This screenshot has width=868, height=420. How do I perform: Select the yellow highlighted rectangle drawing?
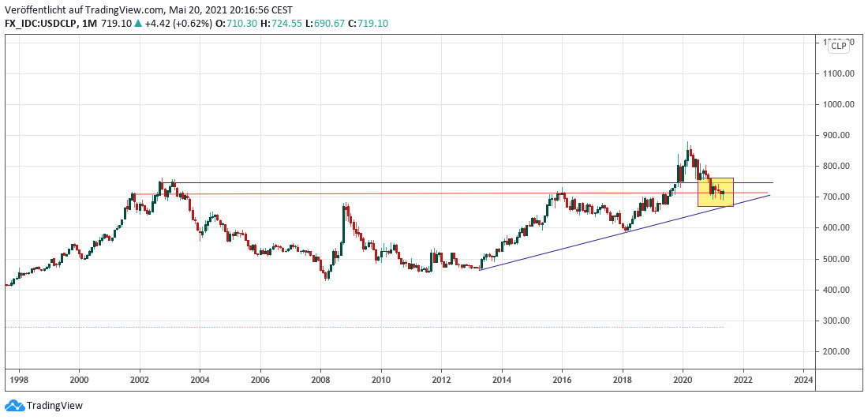pos(716,192)
